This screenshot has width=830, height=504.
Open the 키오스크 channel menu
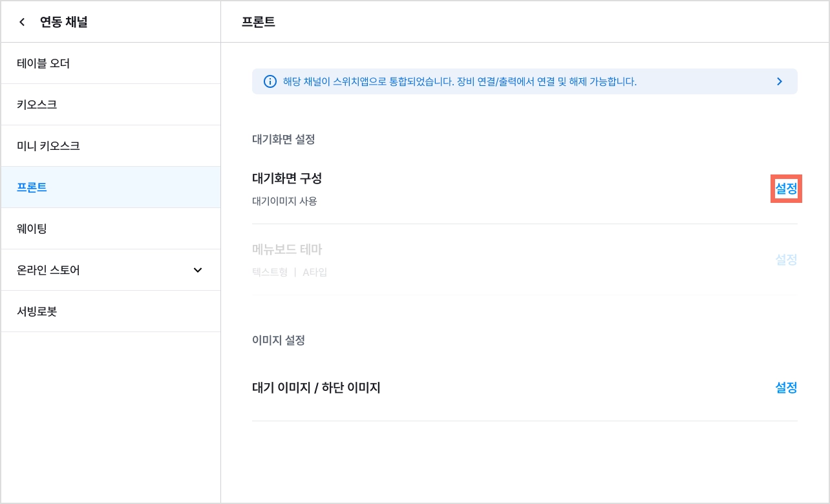tap(111, 105)
